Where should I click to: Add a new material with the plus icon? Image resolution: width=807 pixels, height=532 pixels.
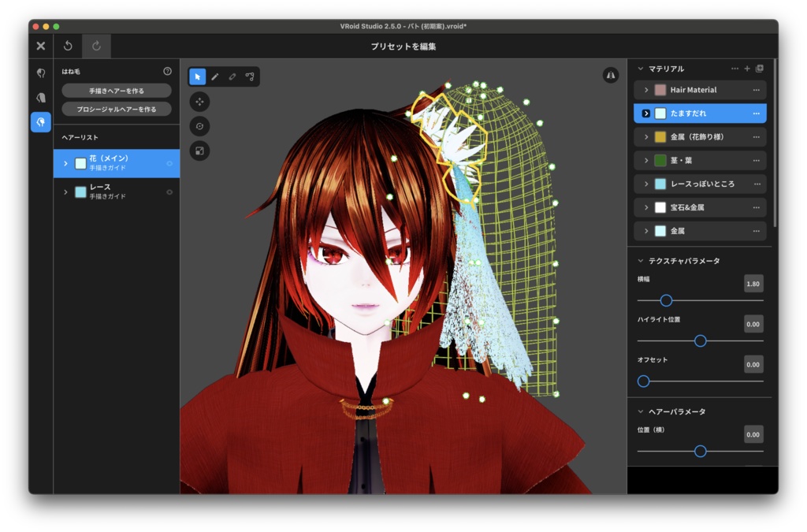tap(747, 69)
